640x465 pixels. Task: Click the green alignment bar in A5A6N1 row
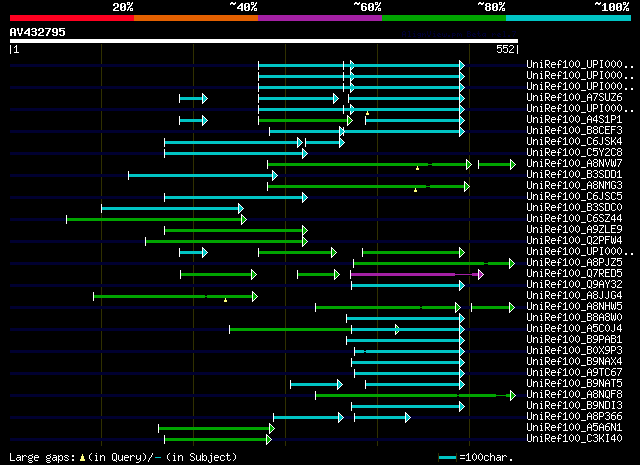(x=217, y=429)
